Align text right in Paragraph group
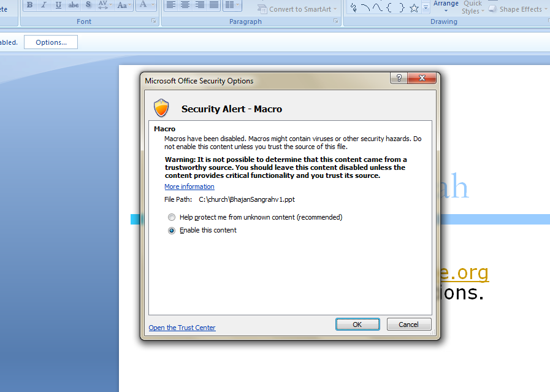Viewport: 550px width, 392px height. click(x=200, y=5)
